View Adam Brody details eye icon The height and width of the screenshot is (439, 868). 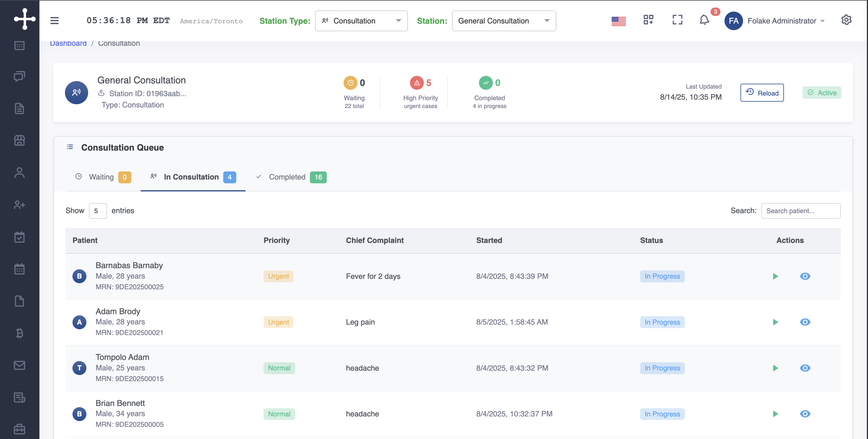click(x=805, y=322)
